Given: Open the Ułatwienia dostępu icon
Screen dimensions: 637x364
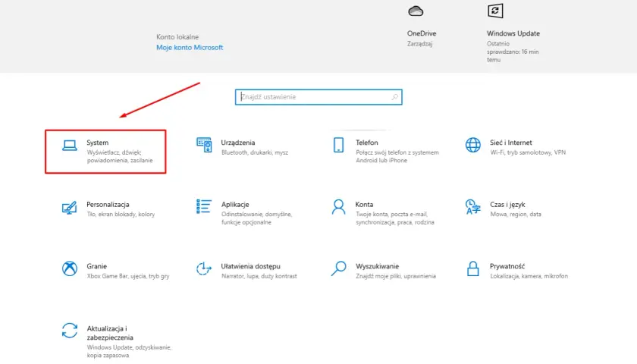Looking at the screenshot, I should point(204,268).
